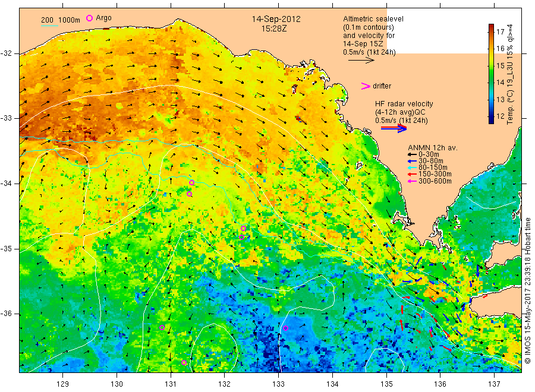Click the vertical 'Temp. (°C) 19_L3U' label
Viewport: 535px width, 392px height.
coord(510,74)
